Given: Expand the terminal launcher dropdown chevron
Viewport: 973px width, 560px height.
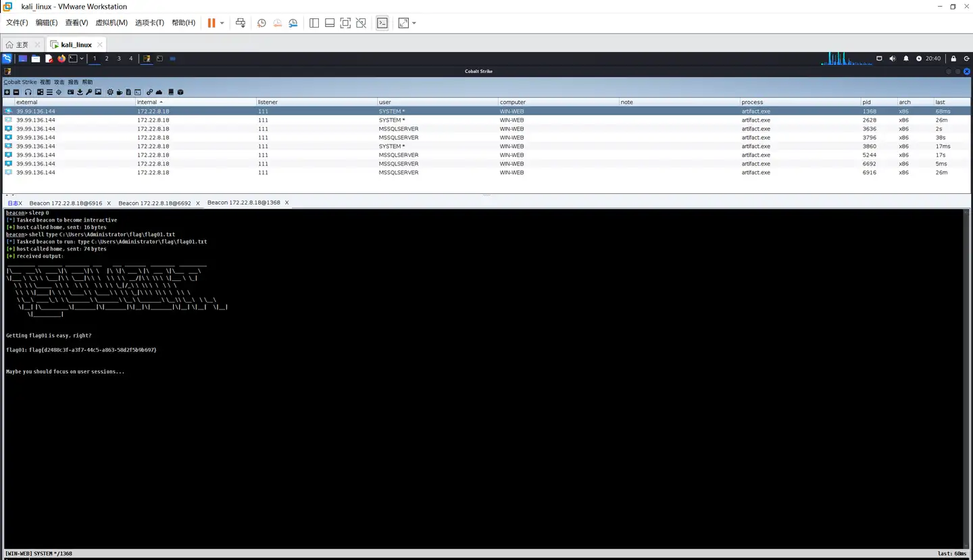Looking at the screenshot, I should (82, 59).
